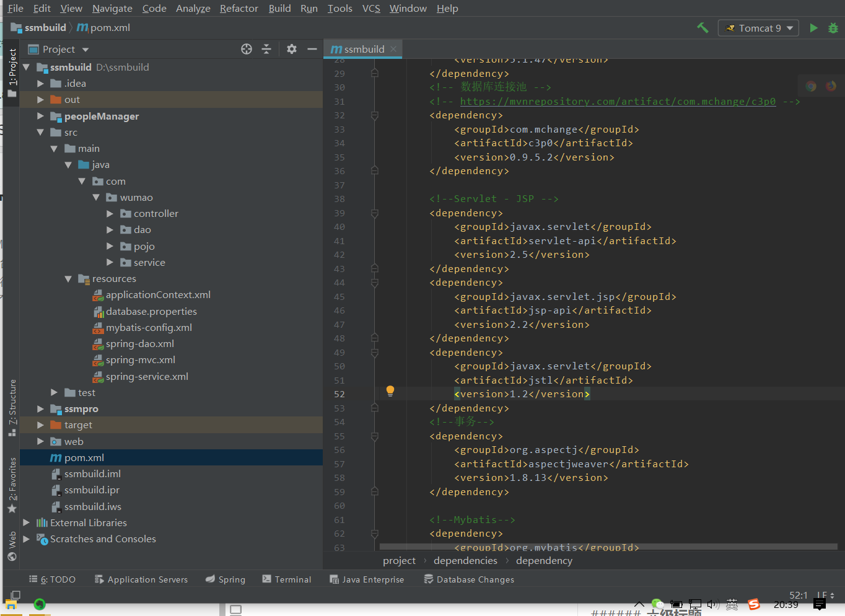The height and width of the screenshot is (616, 845).
Task: Click the 52:1 cursor position indicator
Action: (x=799, y=595)
